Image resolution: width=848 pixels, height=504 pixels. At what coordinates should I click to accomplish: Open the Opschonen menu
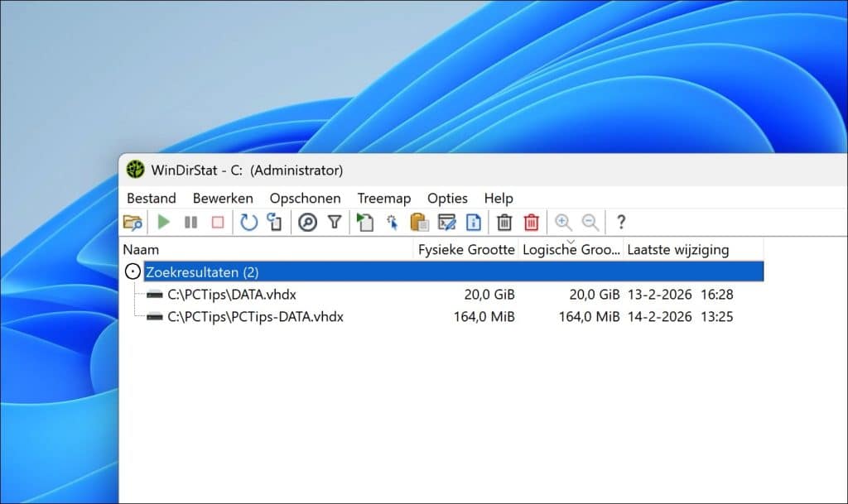coord(305,199)
